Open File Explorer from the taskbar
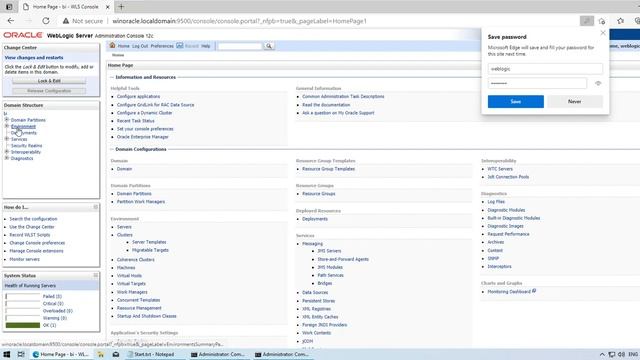640x360 pixels. coord(100,354)
